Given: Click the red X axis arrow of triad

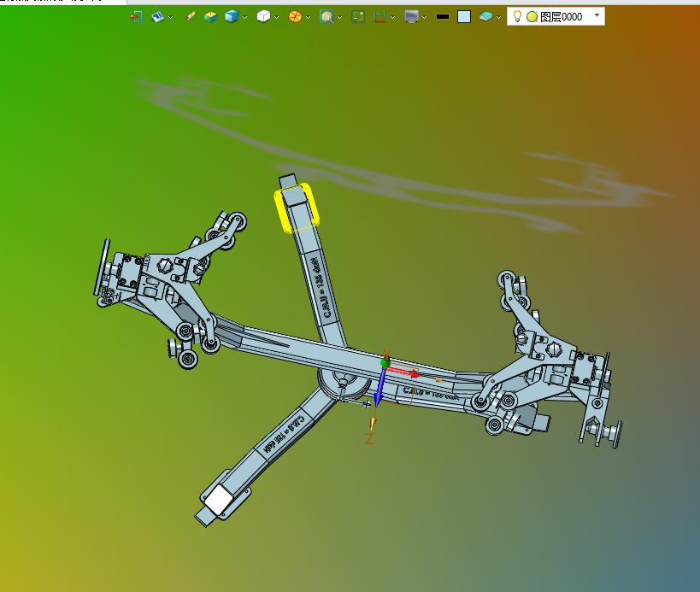Looking at the screenshot, I should point(403,372).
